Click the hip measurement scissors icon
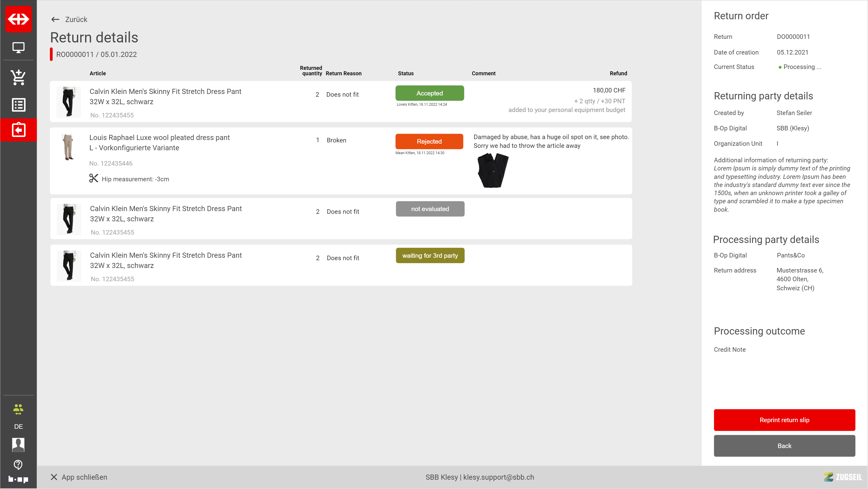 click(93, 178)
